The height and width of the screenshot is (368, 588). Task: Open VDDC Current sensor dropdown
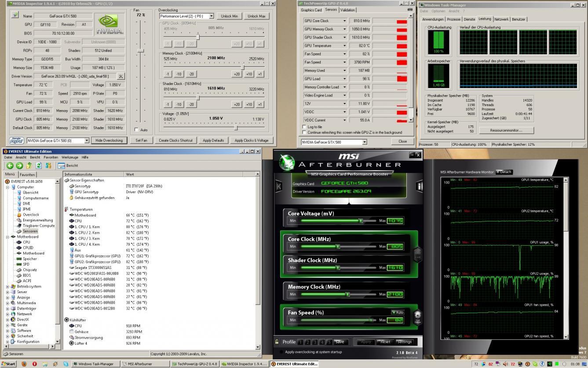pos(345,120)
